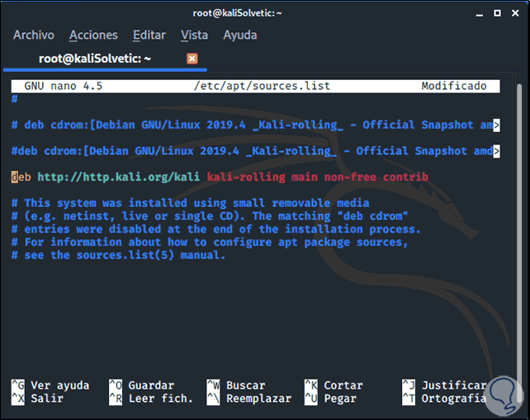Click the Buscar shortcut label
This screenshot has width=530, height=420.
tap(245, 385)
